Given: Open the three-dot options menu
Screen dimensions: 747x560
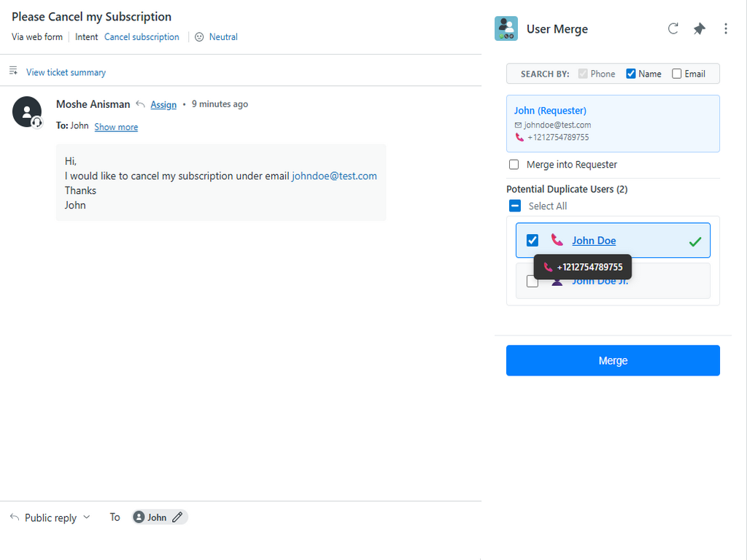Looking at the screenshot, I should (725, 29).
